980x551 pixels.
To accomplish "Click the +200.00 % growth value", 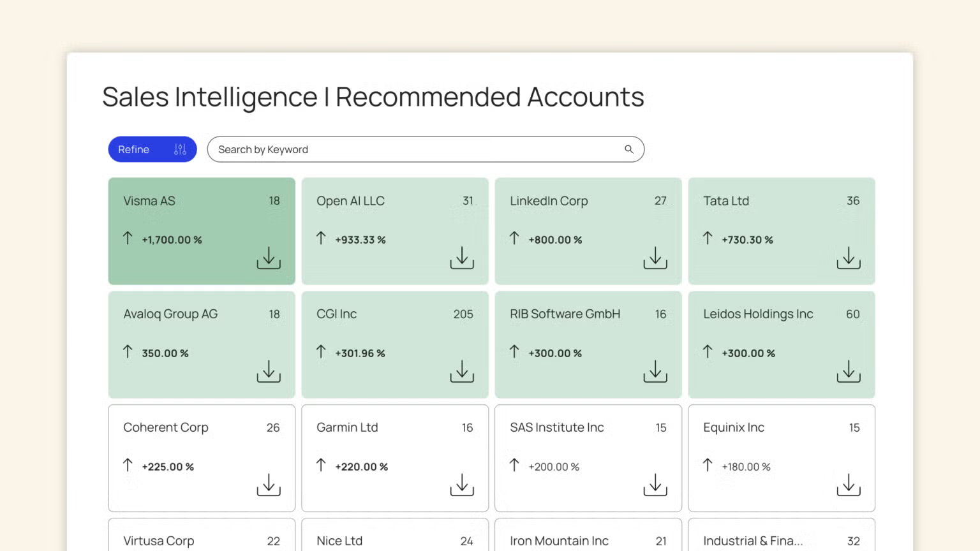I will 554,467.
